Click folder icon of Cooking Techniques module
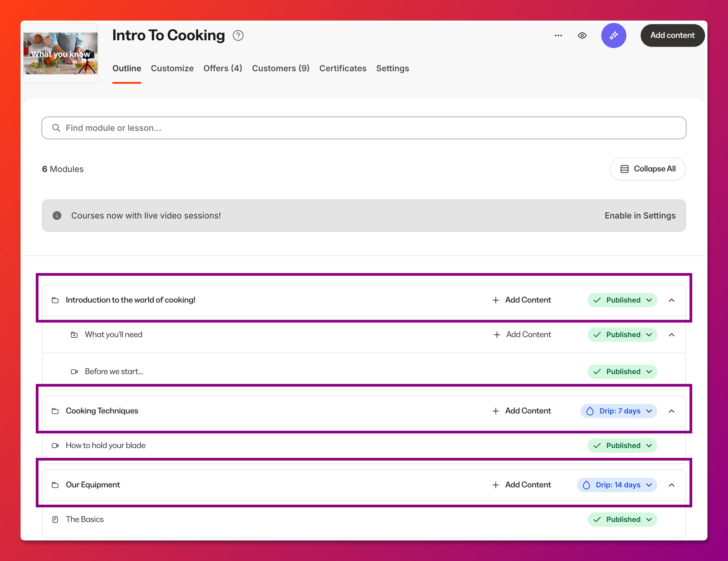Image resolution: width=728 pixels, height=561 pixels. pyautogui.click(x=55, y=411)
